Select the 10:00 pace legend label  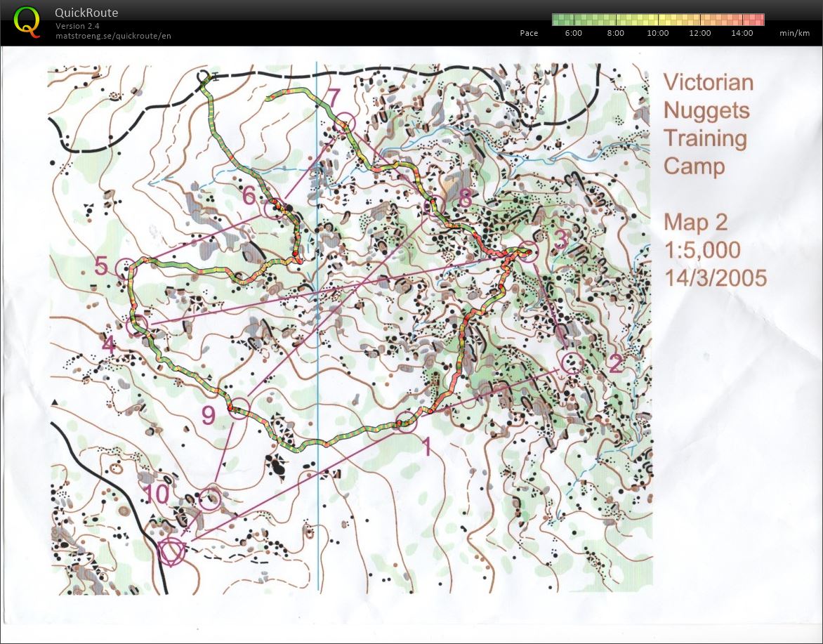click(657, 33)
